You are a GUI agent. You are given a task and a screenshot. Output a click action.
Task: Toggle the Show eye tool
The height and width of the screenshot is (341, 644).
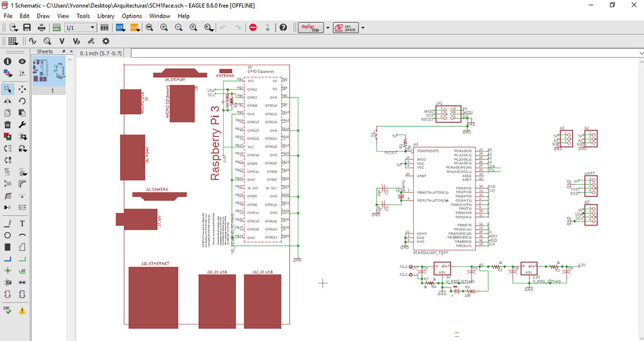(22, 61)
